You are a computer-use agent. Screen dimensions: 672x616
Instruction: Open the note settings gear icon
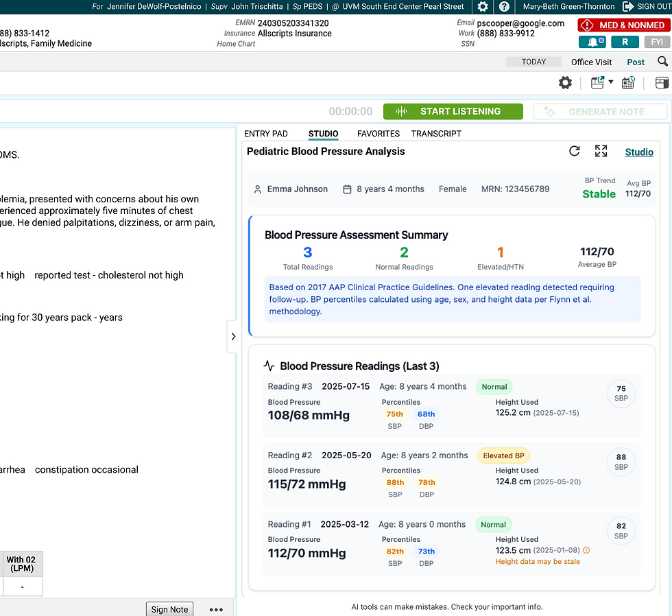(565, 83)
